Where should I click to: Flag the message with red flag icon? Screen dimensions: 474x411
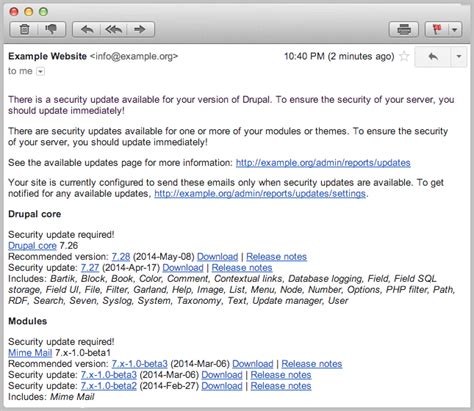(x=436, y=30)
